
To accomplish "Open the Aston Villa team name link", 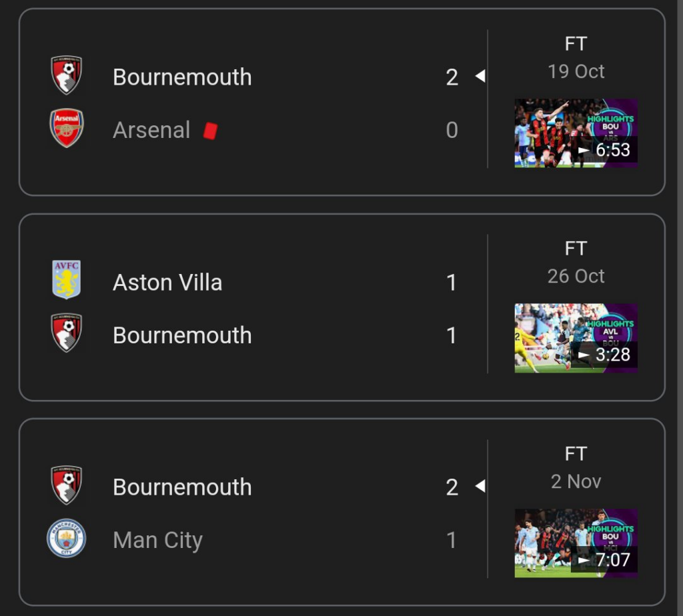I will (167, 282).
